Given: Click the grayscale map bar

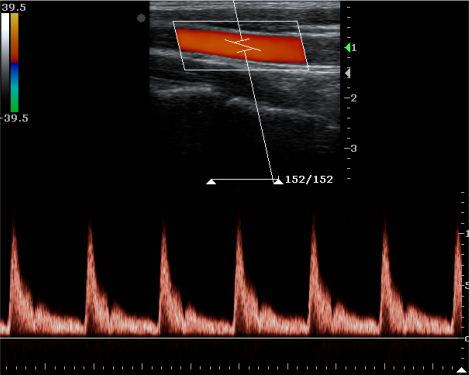Looking at the screenshot, I should [x=5, y=63].
